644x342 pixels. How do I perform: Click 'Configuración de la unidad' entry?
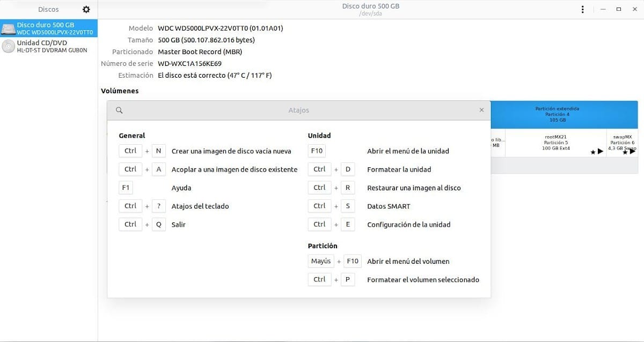[409, 225]
